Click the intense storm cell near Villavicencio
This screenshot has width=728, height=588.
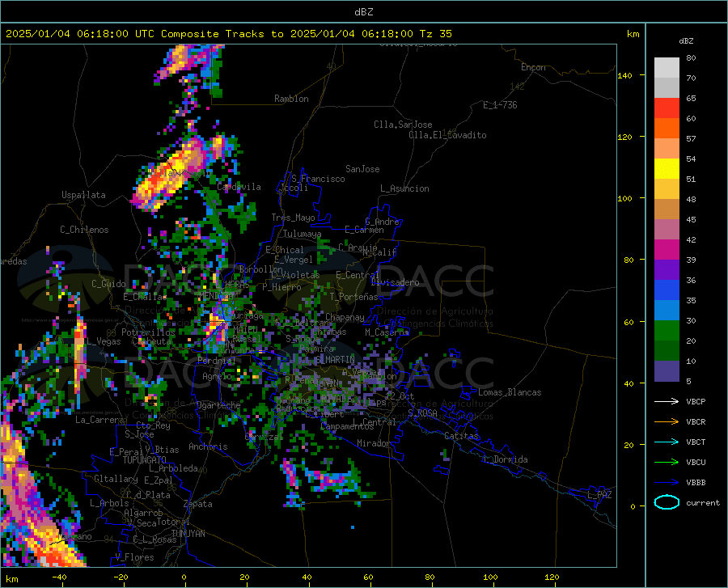pos(170,176)
